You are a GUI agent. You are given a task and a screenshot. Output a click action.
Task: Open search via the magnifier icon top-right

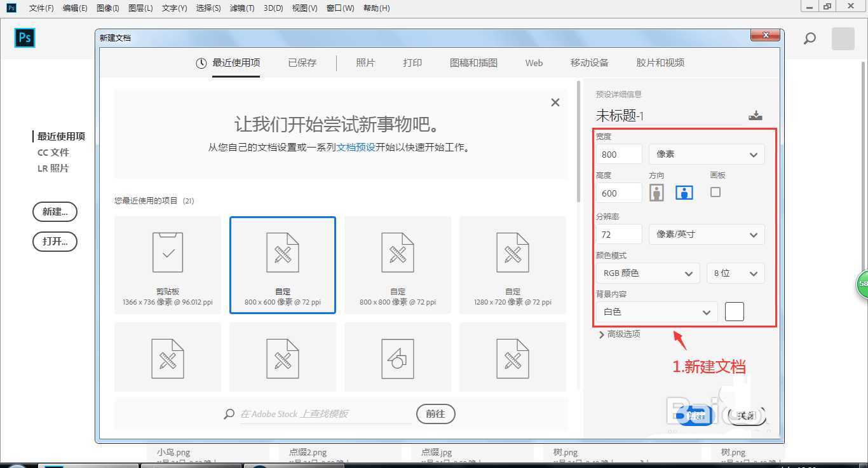coord(810,38)
